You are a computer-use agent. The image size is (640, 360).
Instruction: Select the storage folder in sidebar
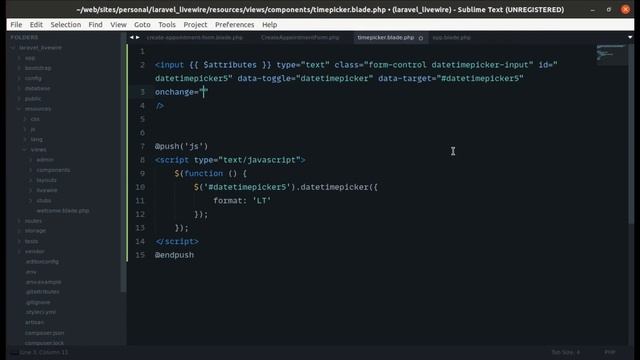pyautogui.click(x=35, y=231)
